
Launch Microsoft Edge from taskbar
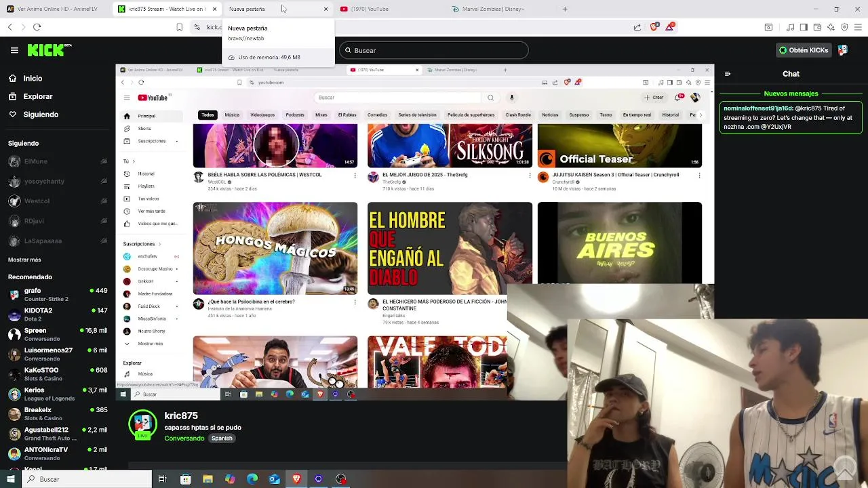pos(252,479)
